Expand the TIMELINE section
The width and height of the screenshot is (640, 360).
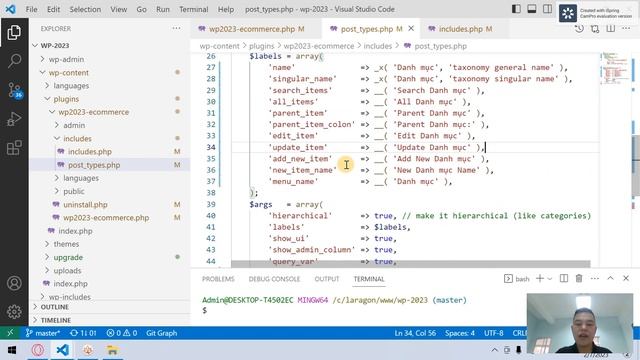tap(110, 320)
